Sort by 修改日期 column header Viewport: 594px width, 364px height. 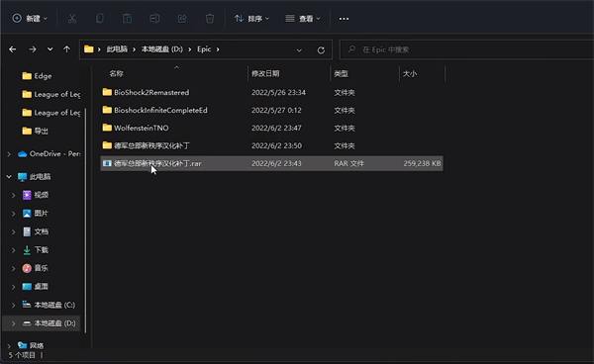pos(265,74)
